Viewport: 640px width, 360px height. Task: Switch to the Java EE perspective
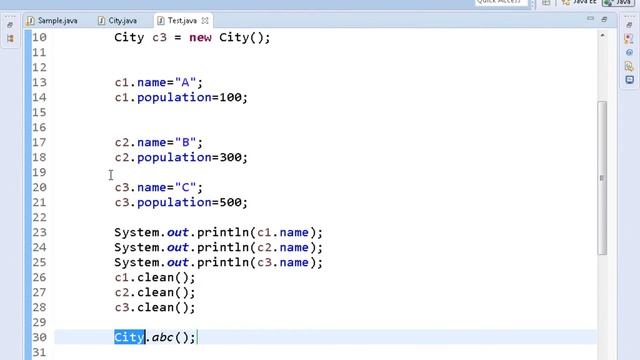[x=579, y=2]
